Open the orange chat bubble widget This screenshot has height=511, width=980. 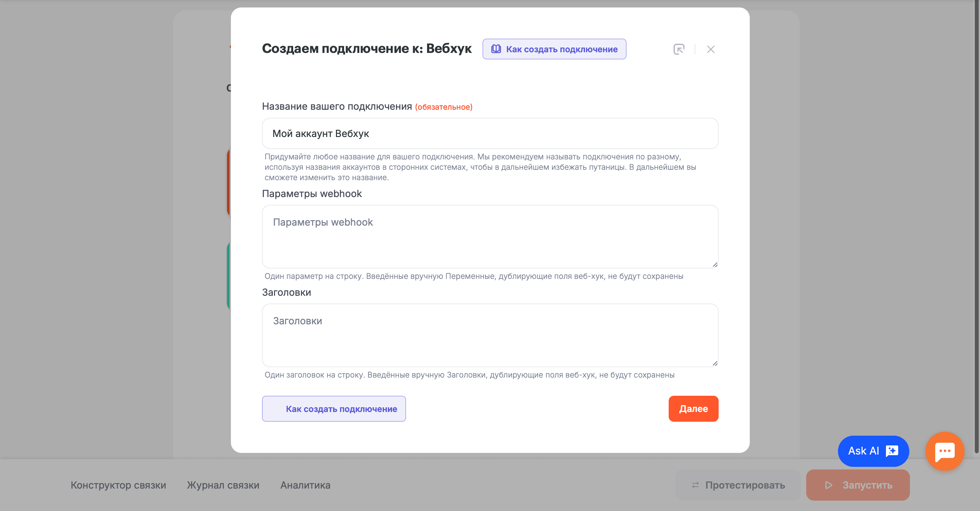coord(945,451)
